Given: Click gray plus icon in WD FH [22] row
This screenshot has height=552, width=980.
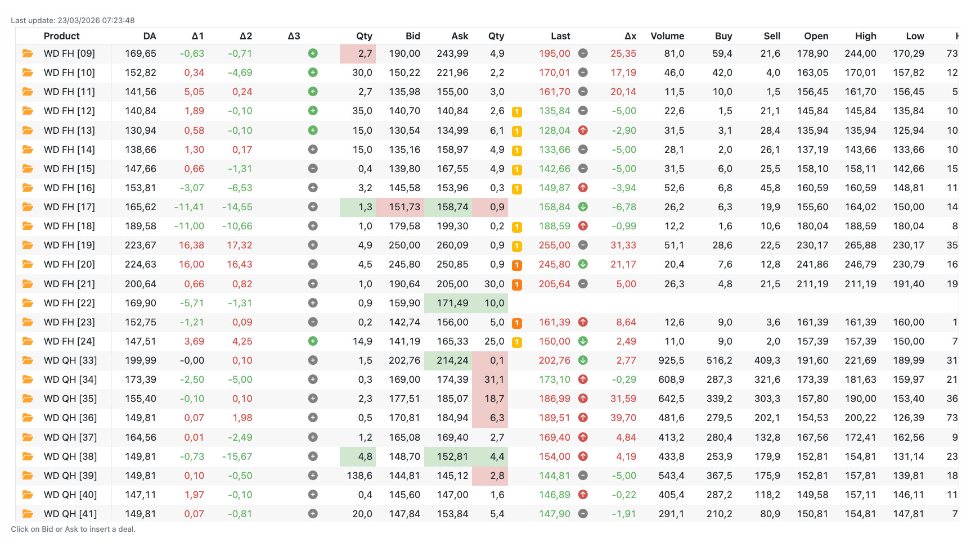Looking at the screenshot, I should click(313, 303).
